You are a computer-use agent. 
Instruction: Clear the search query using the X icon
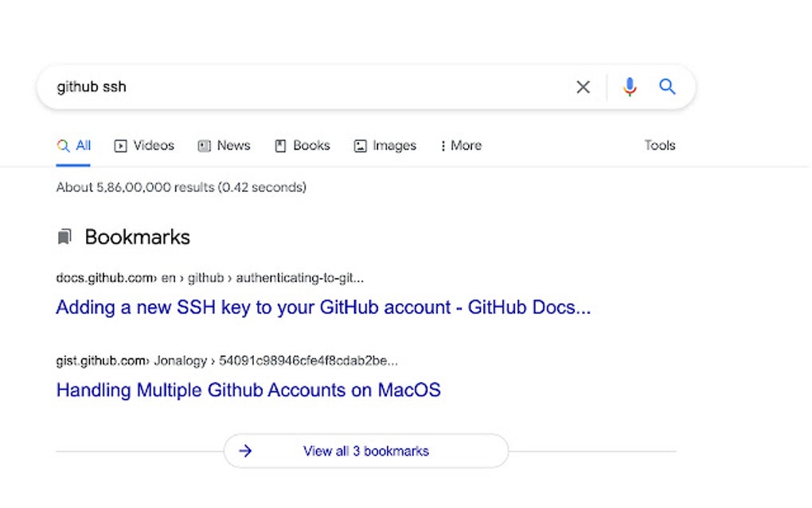pyautogui.click(x=583, y=86)
